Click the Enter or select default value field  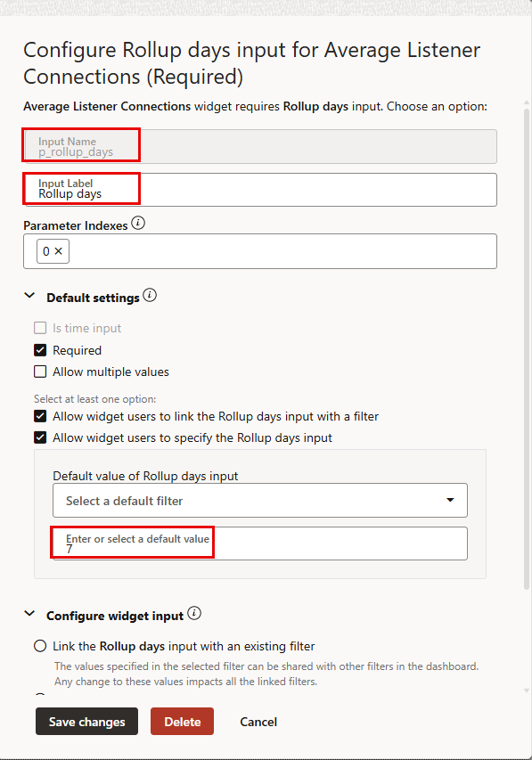pos(260,543)
